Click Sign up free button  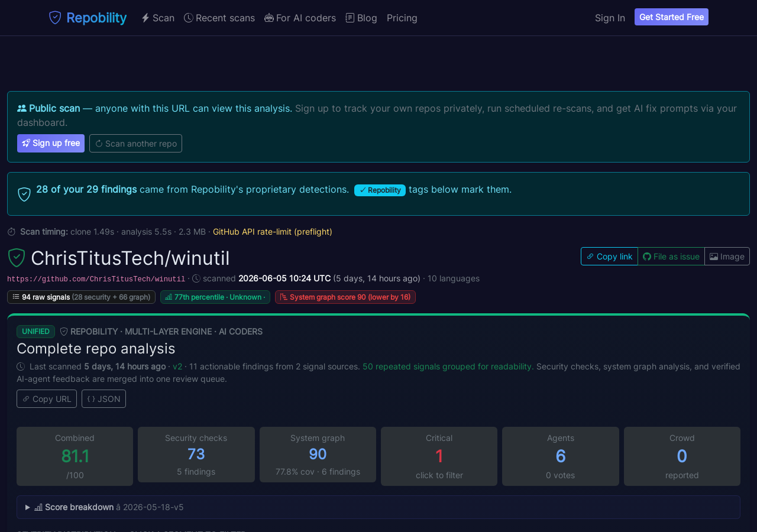pyautogui.click(x=51, y=143)
